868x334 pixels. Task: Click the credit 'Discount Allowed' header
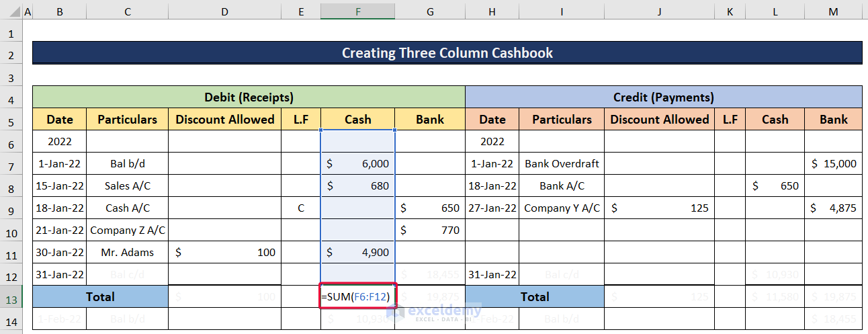659,119
